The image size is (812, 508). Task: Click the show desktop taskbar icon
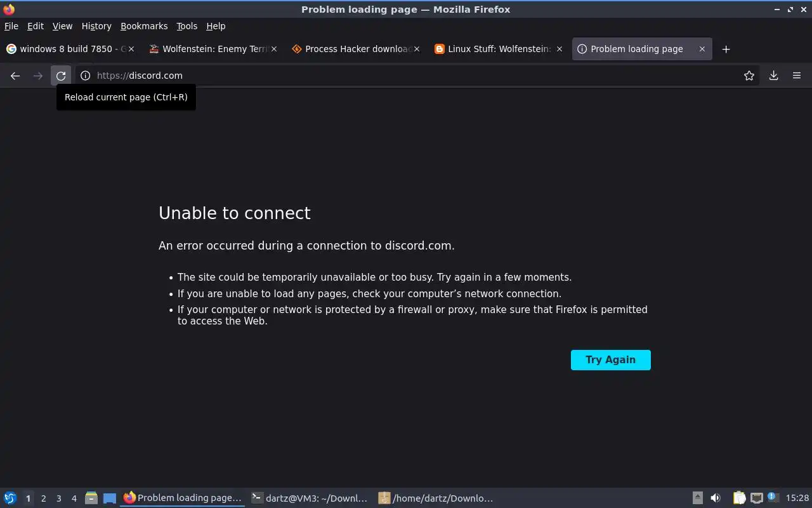point(110,498)
